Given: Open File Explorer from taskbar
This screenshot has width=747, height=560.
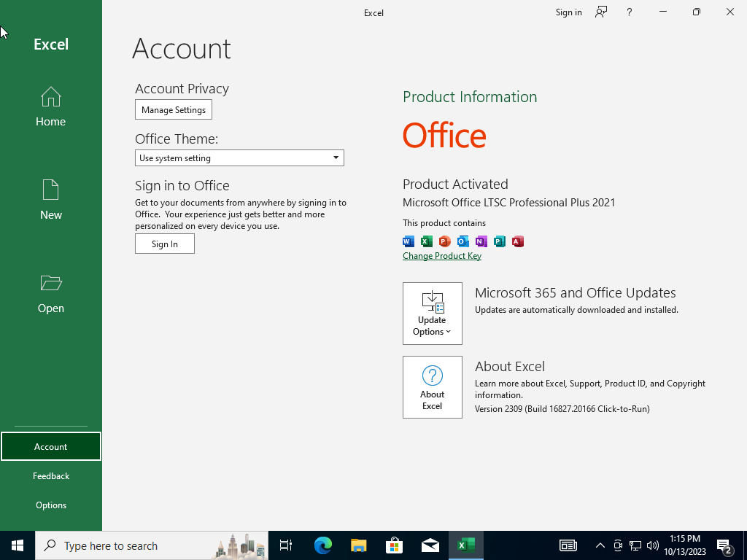Looking at the screenshot, I should pos(358,545).
